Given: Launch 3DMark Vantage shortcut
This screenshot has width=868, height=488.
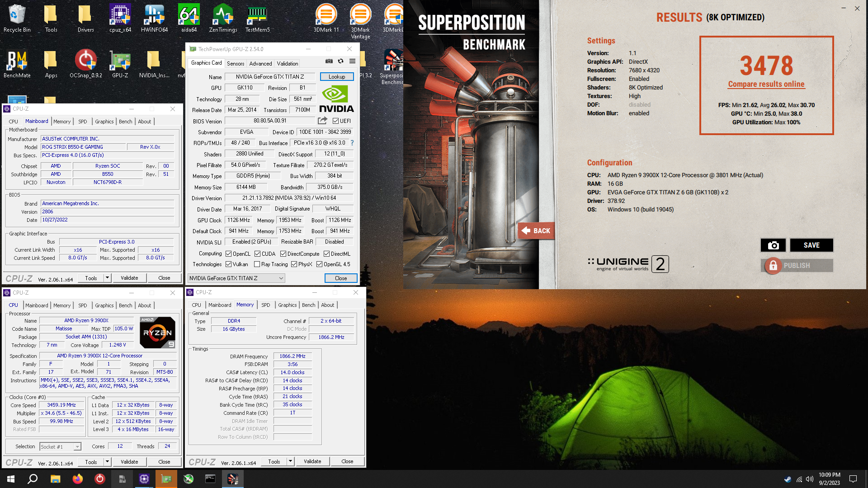Looking at the screenshot, I should [x=360, y=21].
